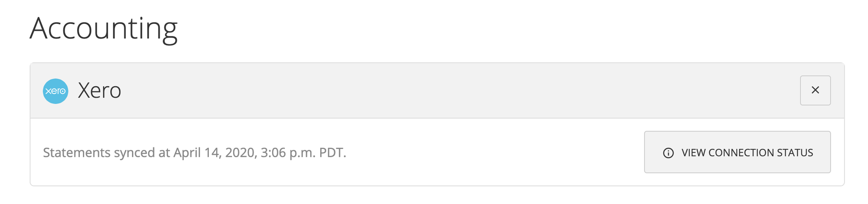
Task: Dismiss the Xero card via cross icon
Action: (x=815, y=90)
